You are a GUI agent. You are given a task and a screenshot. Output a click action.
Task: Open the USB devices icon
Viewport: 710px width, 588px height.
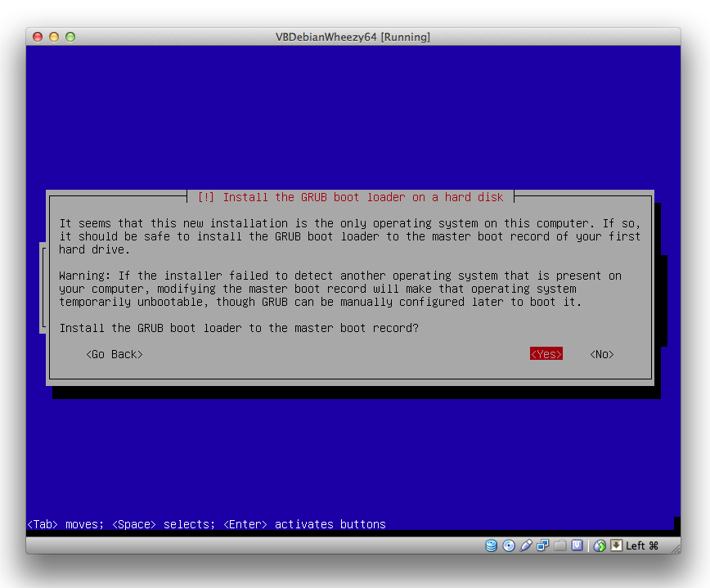pos(526,545)
